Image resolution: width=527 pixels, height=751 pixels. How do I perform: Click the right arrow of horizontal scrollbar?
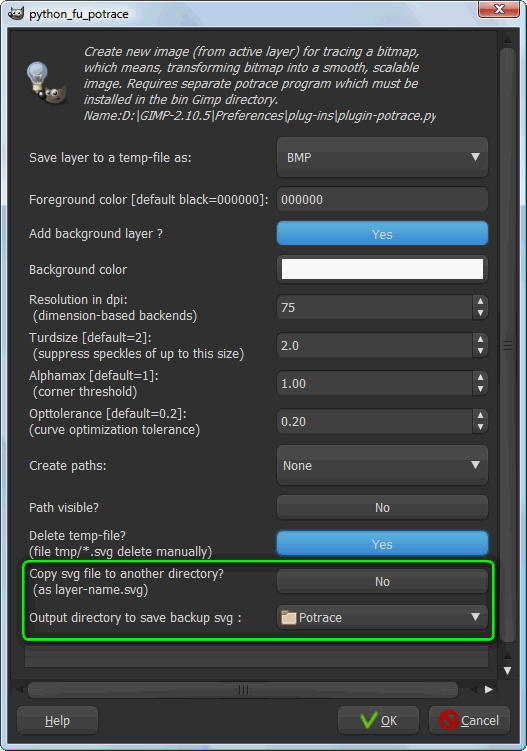489,689
